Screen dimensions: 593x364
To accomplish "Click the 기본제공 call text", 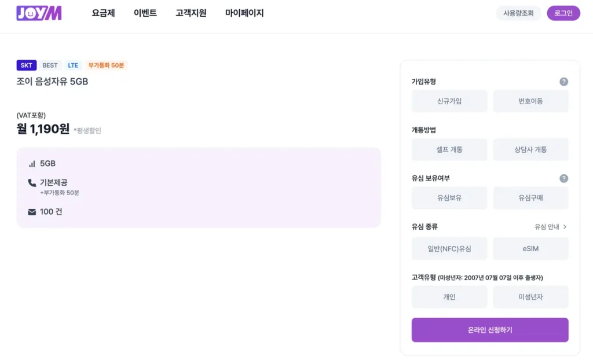I will coord(54,182).
